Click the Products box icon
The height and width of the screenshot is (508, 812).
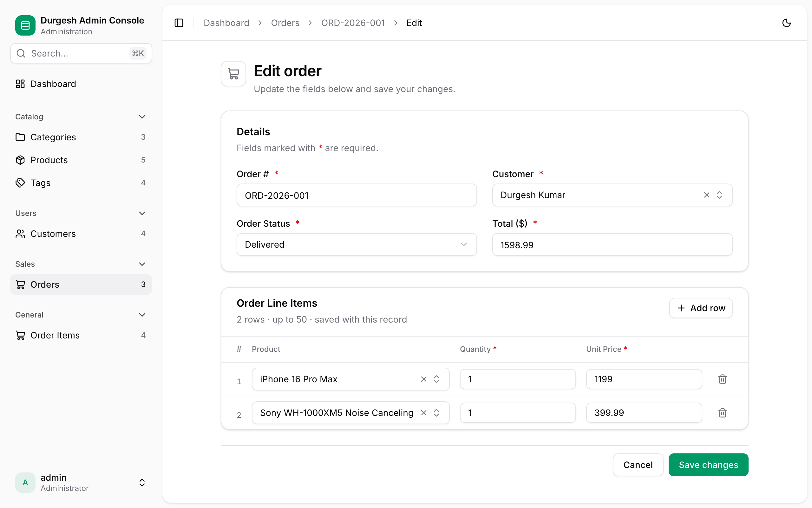(20, 160)
